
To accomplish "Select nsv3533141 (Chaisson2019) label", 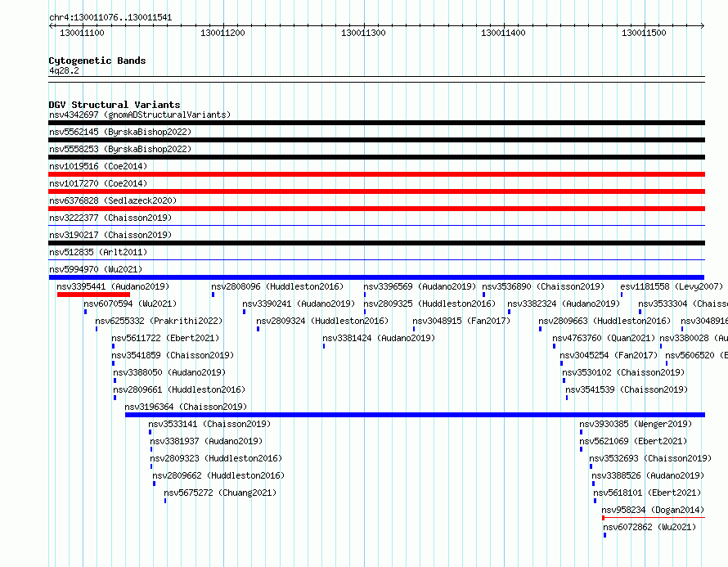I will [x=209, y=424].
